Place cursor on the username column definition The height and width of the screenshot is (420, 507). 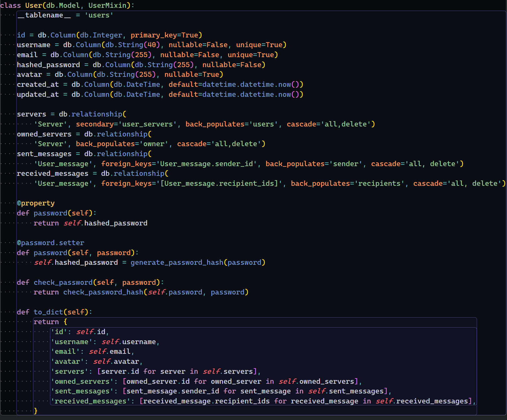34,45
